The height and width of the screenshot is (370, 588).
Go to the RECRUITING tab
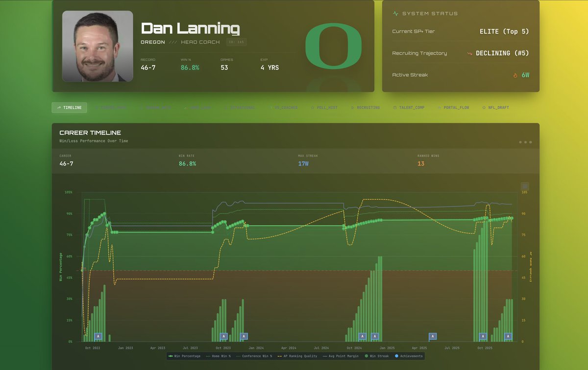click(366, 108)
